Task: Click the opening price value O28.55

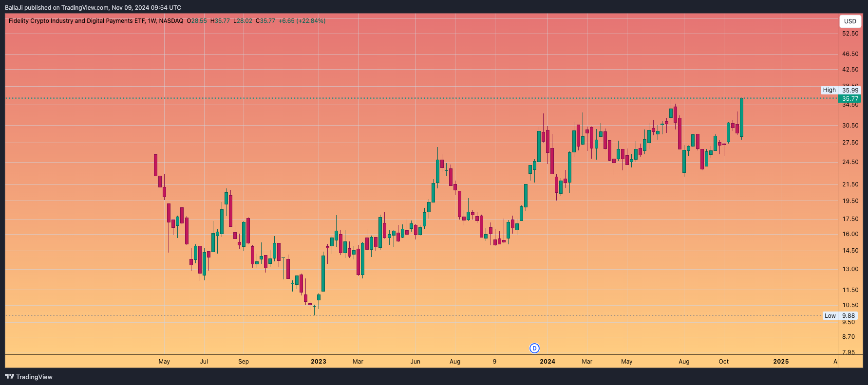Action: tap(197, 21)
